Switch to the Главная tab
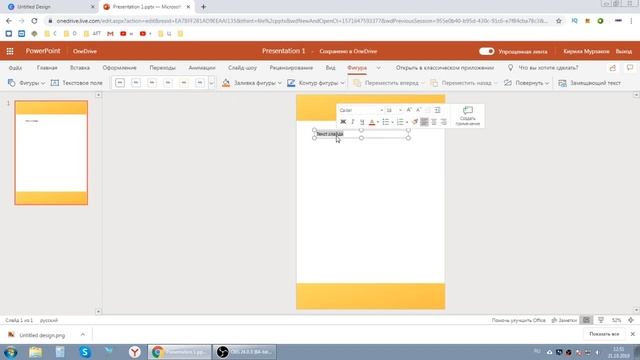Screen dimensions: 640x360 (47, 68)
